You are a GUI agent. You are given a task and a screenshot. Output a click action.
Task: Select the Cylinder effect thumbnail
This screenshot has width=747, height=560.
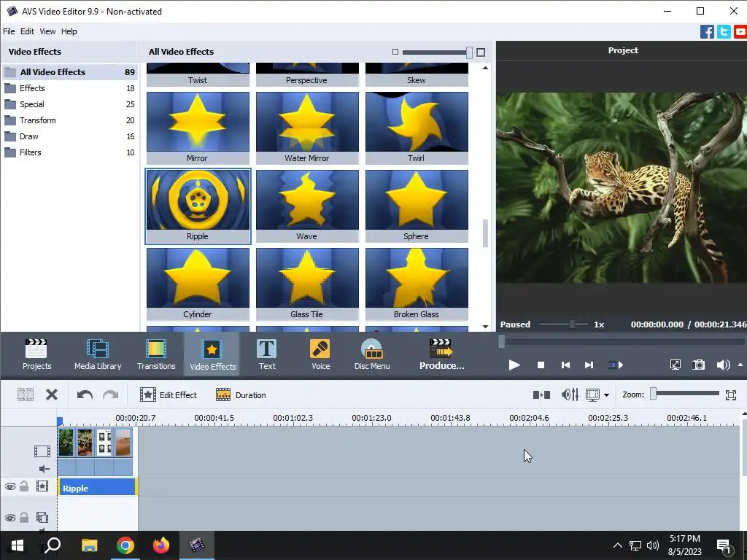198,284
